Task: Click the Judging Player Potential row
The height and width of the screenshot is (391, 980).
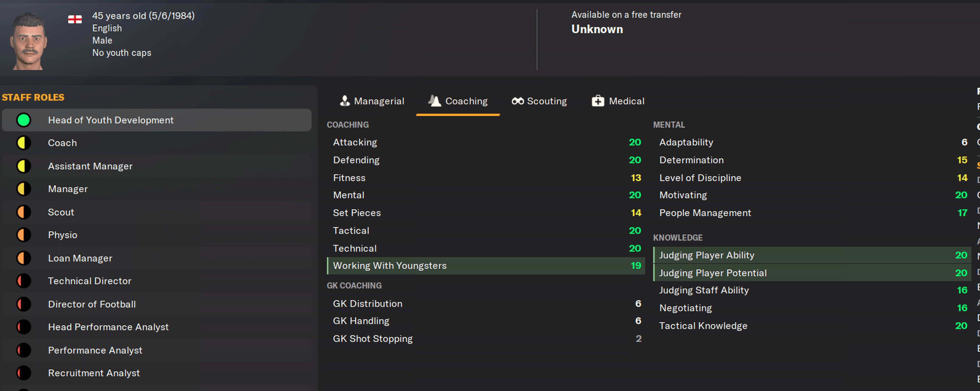Action: tap(811, 273)
